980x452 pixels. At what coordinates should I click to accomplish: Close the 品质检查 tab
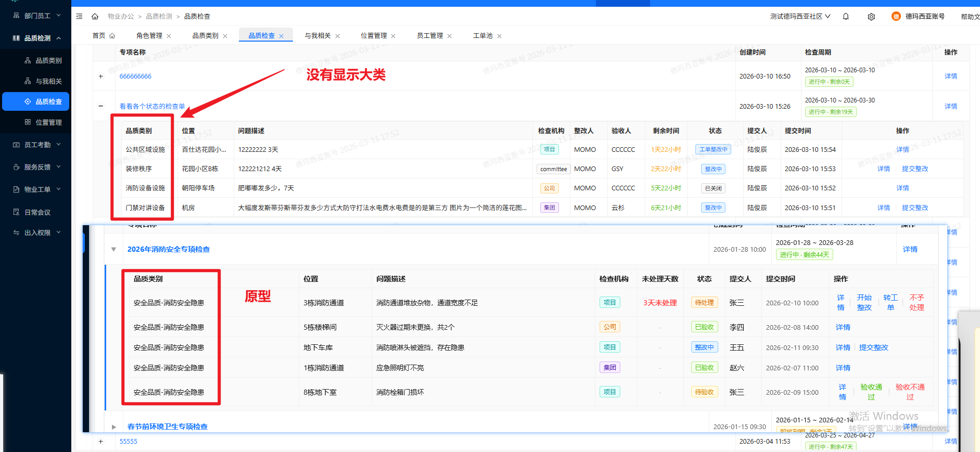(281, 36)
